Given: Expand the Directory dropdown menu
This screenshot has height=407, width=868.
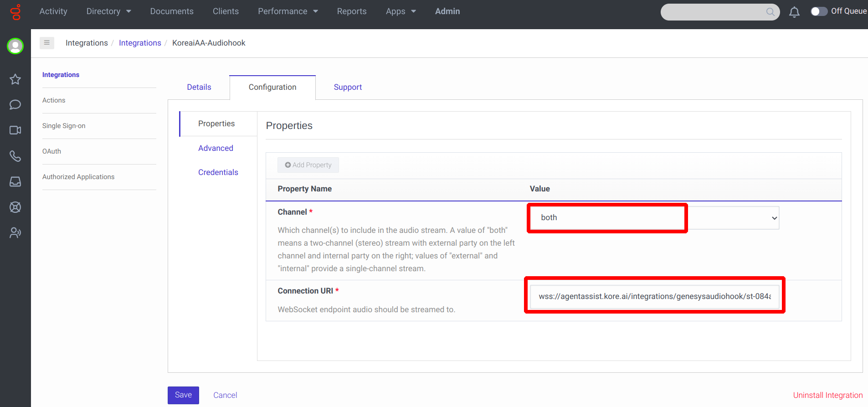Looking at the screenshot, I should [108, 11].
